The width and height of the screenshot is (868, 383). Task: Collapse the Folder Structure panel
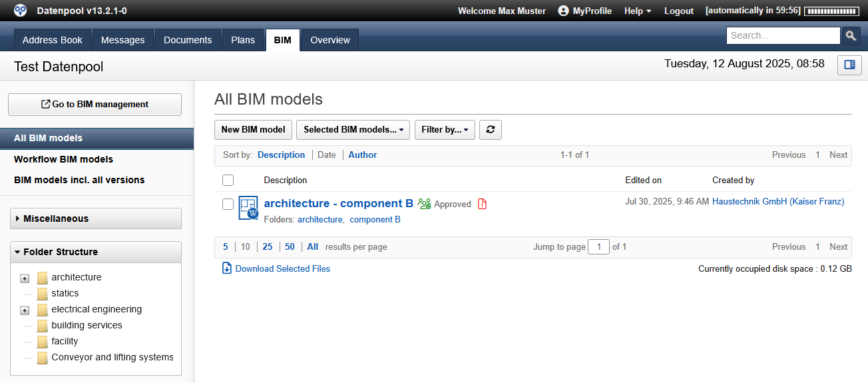click(x=96, y=252)
